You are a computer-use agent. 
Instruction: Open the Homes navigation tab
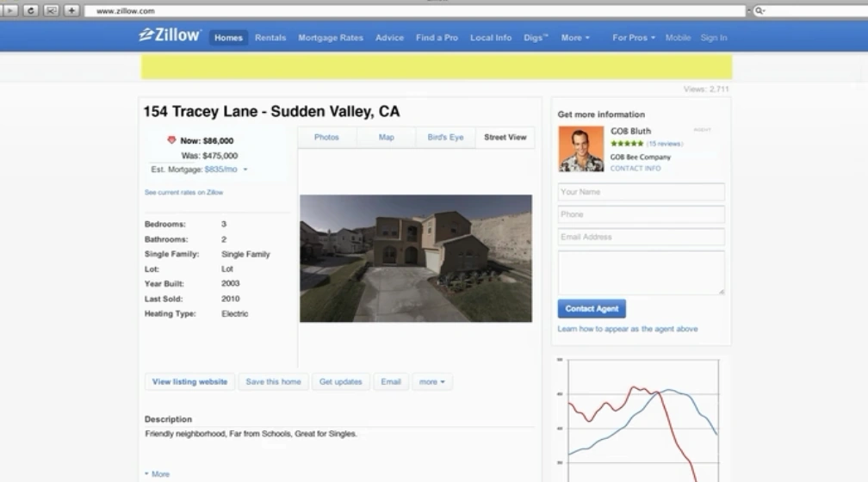[x=228, y=38]
